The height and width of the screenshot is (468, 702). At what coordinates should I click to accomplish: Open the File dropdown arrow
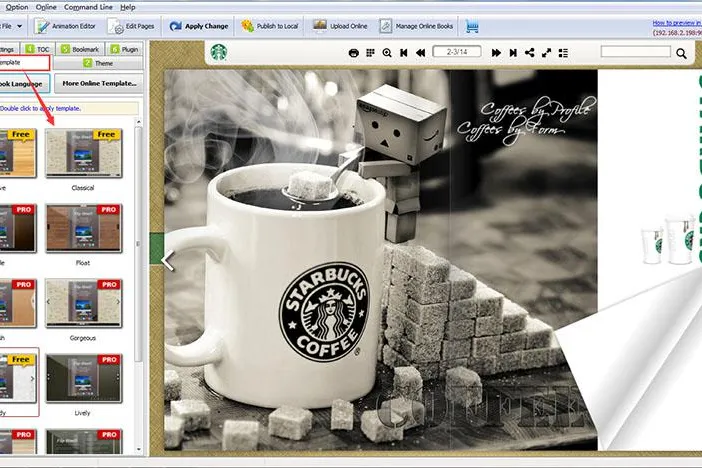coord(19,26)
